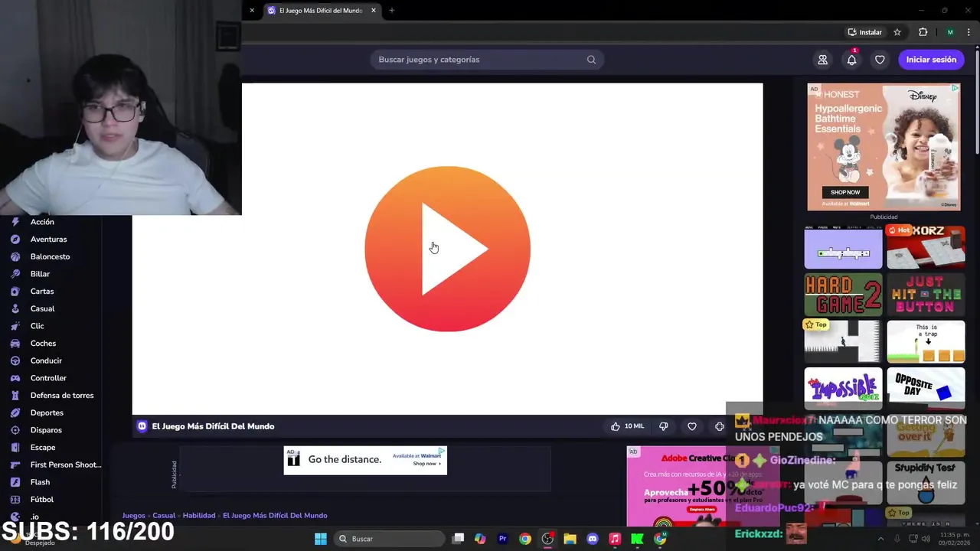Click the Deportes category icon in the sidebar
The image size is (980, 551).
tap(15, 412)
